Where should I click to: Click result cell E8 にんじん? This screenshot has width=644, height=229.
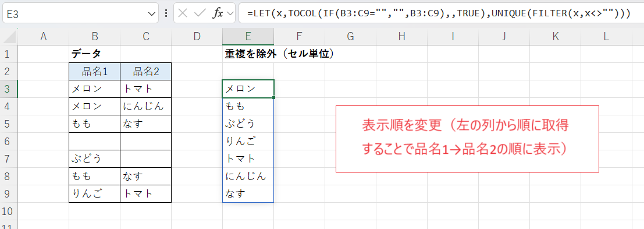(248, 176)
